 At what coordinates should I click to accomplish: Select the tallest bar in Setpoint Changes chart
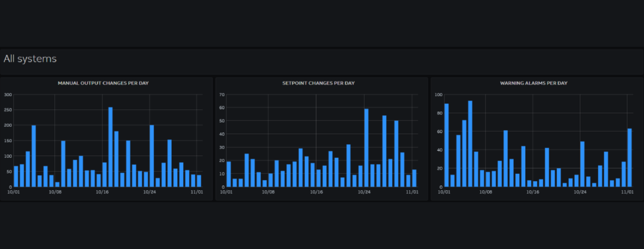tap(366, 148)
